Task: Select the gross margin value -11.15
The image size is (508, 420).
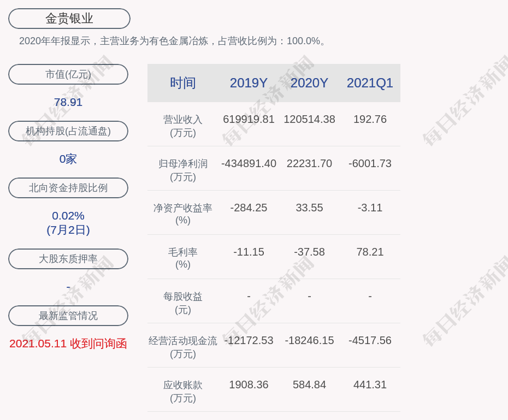Action: (249, 252)
